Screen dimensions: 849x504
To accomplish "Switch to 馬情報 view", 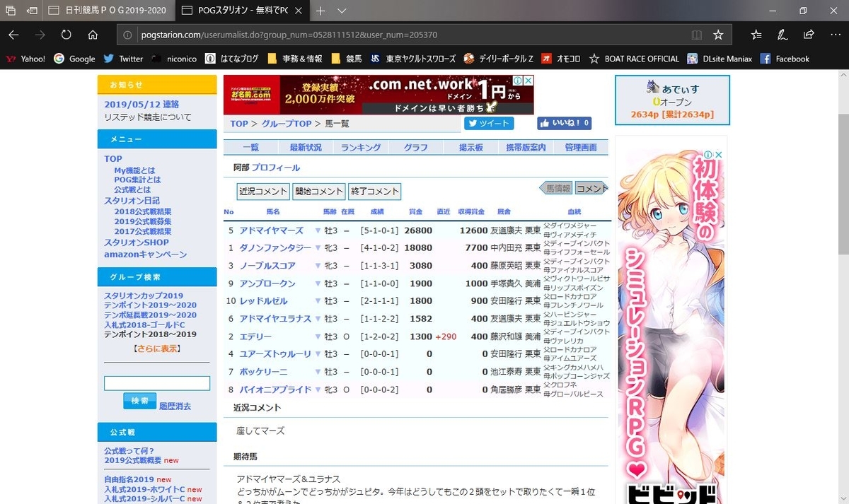I will coord(556,188).
